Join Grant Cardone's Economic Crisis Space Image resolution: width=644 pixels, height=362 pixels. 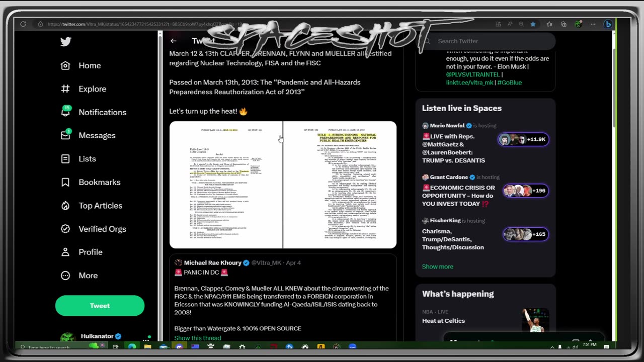pyautogui.click(x=458, y=196)
